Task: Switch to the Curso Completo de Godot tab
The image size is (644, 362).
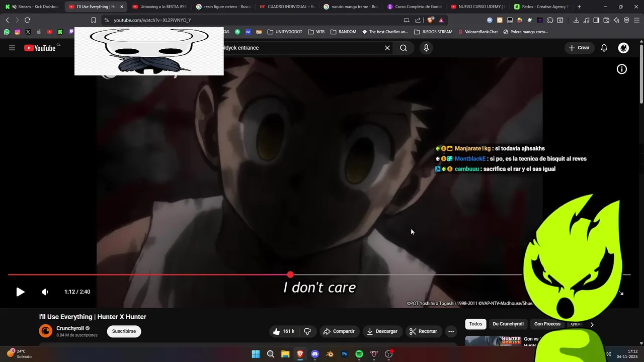Action: (x=414, y=7)
